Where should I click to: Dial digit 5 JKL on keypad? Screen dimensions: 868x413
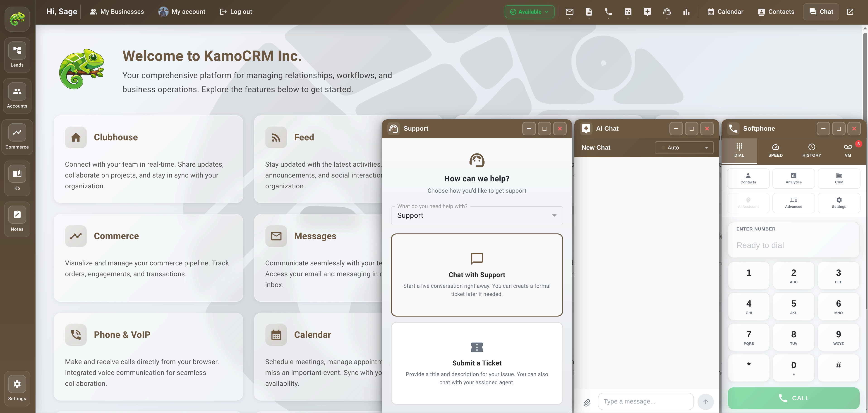coord(794,306)
